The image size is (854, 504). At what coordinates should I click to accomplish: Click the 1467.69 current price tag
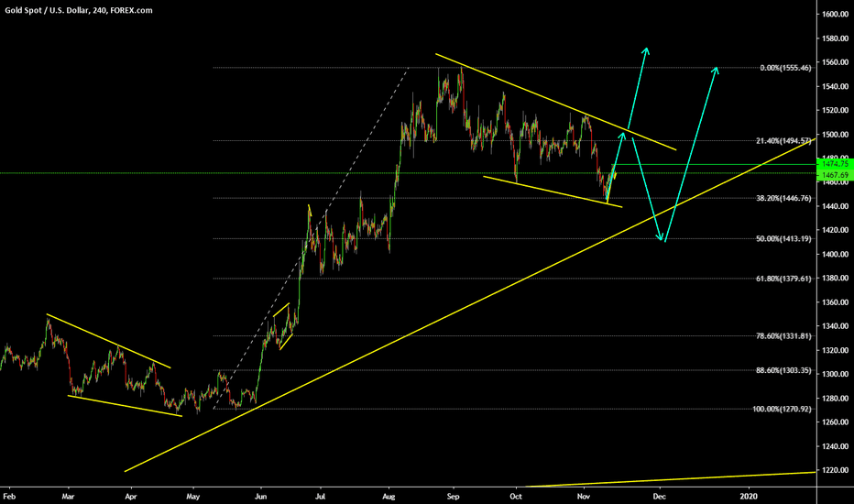[833, 173]
